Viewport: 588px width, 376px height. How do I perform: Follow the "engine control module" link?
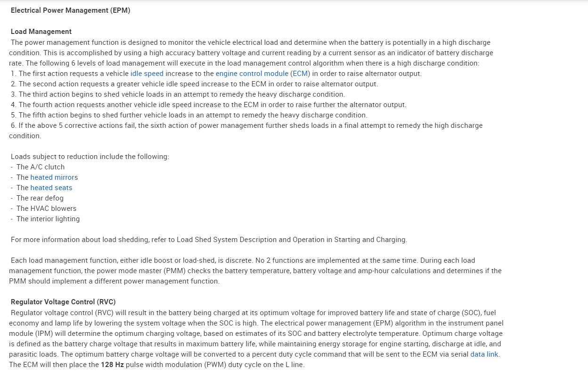tap(252, 74)
